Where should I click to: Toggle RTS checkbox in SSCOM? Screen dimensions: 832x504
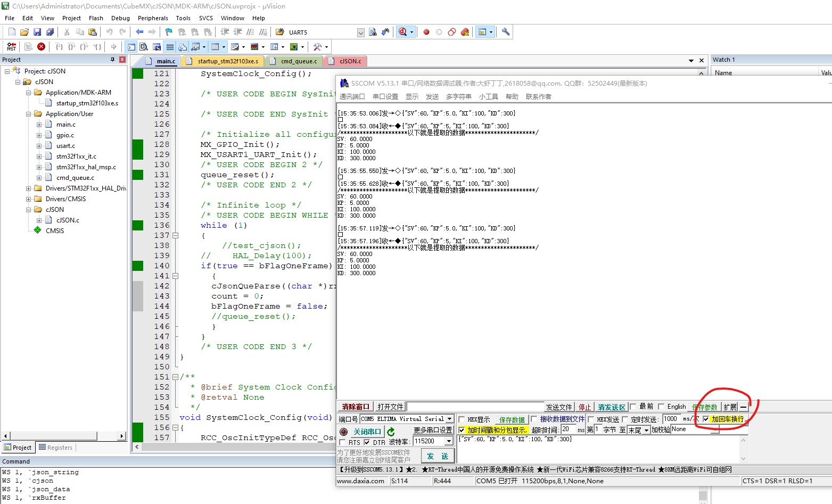[x=342, y=442]
